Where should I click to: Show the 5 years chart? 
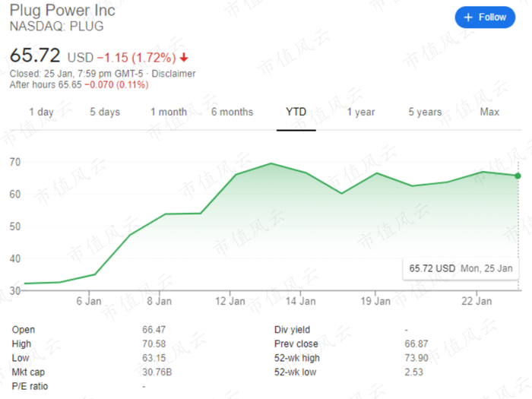pyautogui.click(x=425, y=112)
